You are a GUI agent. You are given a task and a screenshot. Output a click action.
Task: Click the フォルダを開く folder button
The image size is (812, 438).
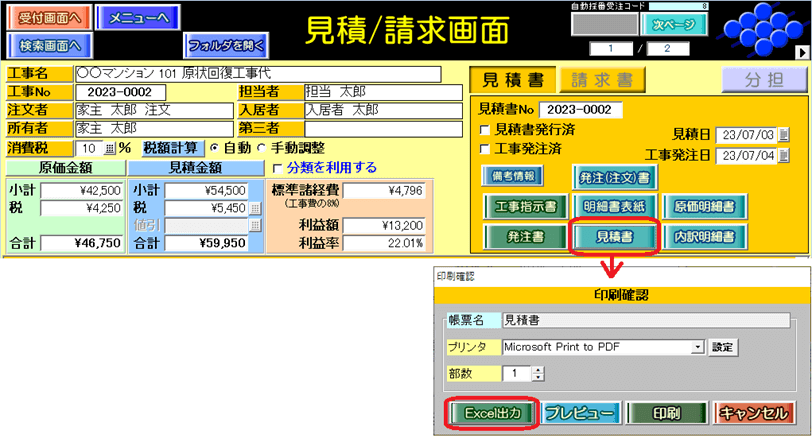(x=227, y=44)
